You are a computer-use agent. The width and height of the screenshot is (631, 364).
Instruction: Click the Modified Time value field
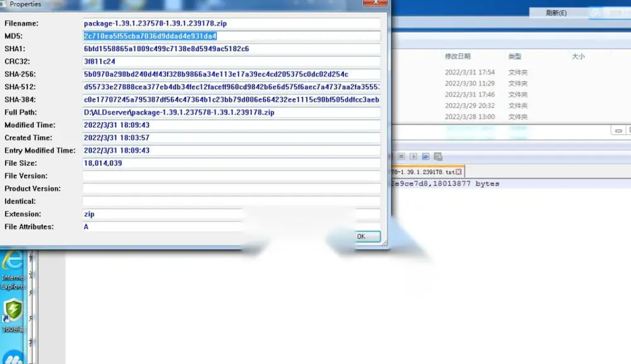click(232, 125)
